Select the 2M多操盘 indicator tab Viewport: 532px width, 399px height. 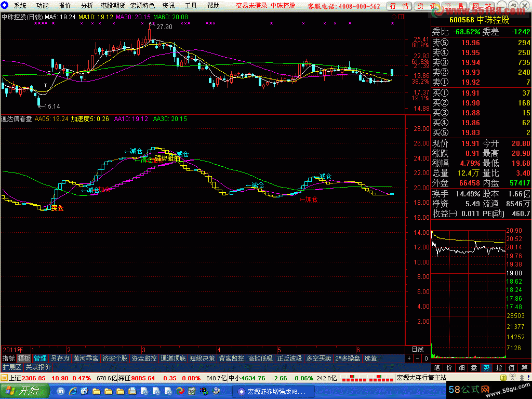[348, 358]
